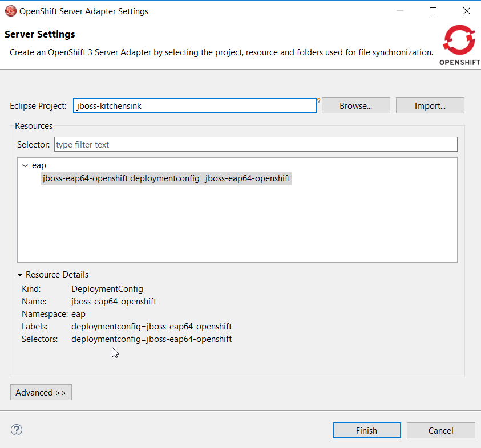Click the Selectors value in Resource Details

click(x=151, y=339)
